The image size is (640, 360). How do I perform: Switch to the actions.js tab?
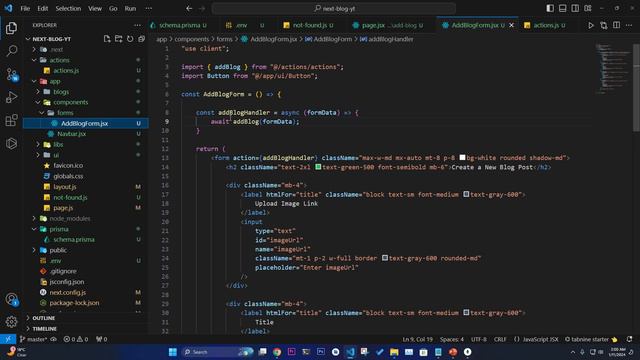tap(546, 25)
